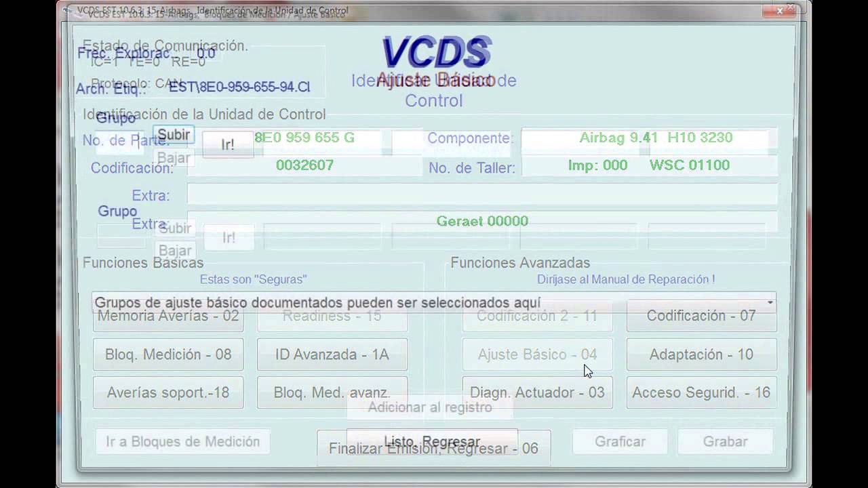Start Diagn. Actuador - 03
This screenshot has width=868, height=488.
[537, 392]
